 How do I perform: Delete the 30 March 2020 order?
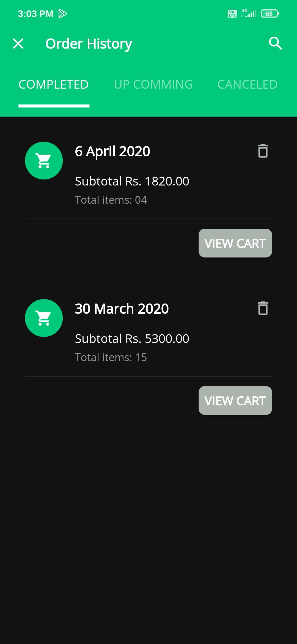263,308
